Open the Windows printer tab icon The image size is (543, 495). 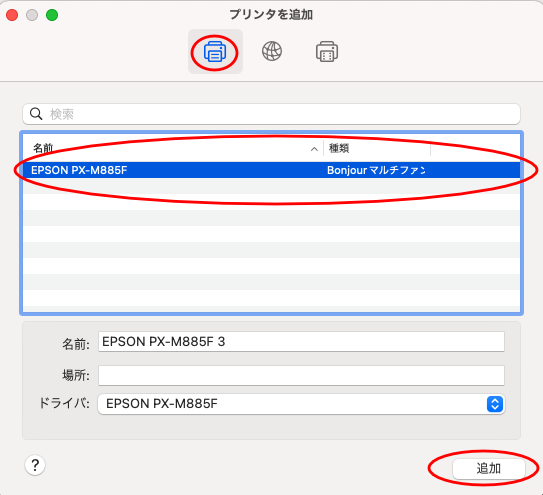(327, 52)
